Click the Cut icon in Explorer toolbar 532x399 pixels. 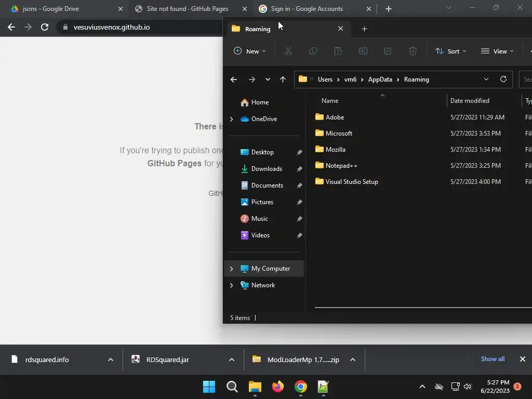coord(288,51)
